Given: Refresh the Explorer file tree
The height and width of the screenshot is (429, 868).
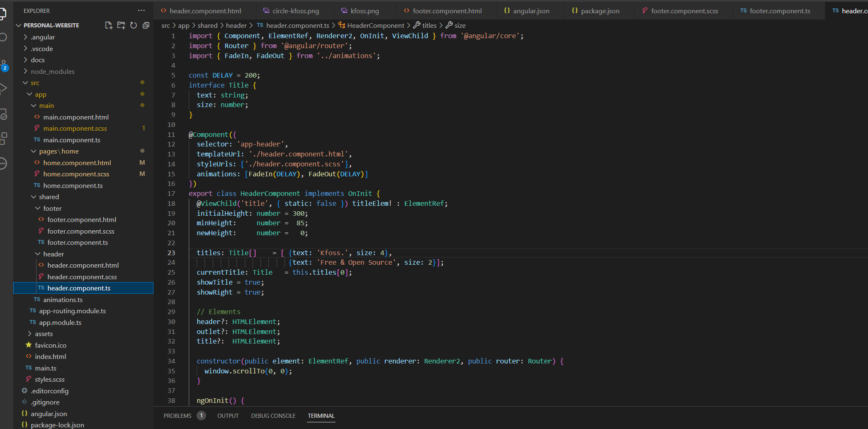Looking at the screenshot, I should click(134, 25).
